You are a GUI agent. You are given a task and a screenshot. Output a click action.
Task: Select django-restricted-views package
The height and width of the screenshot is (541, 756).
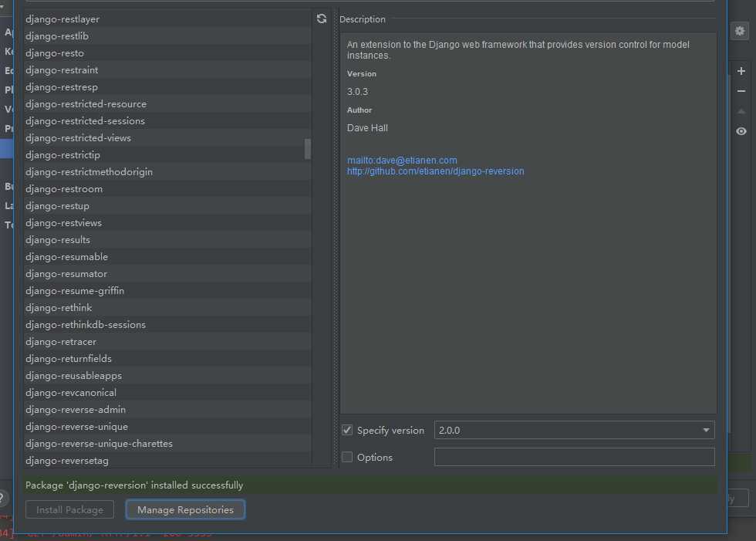point(167,138)
